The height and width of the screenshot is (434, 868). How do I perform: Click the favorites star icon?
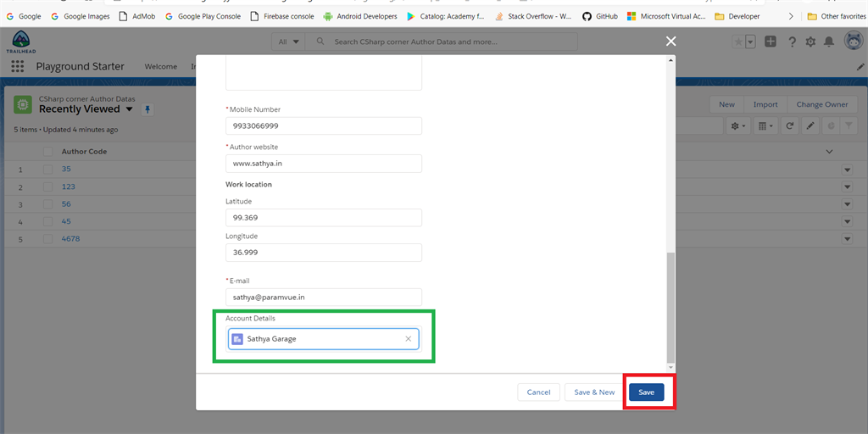pyautogui.click(x=738, y=42)
